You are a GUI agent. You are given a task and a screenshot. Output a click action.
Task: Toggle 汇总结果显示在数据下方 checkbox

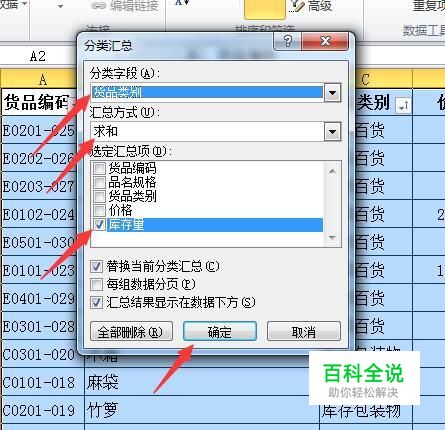[x=96, y=303]
